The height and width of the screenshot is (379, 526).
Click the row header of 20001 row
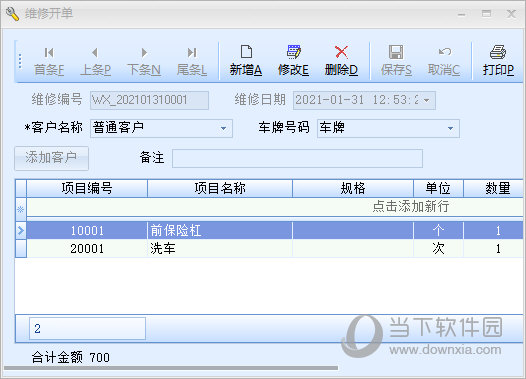[21, 249]
